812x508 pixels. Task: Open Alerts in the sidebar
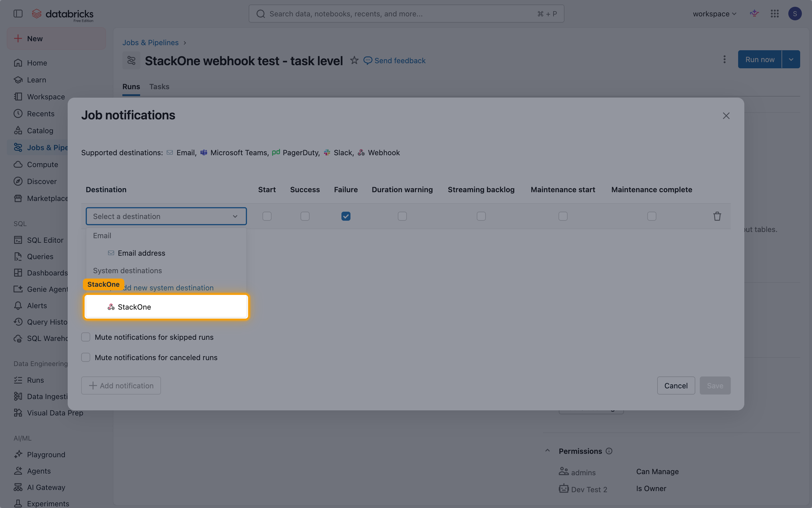(x=37, y=306)
